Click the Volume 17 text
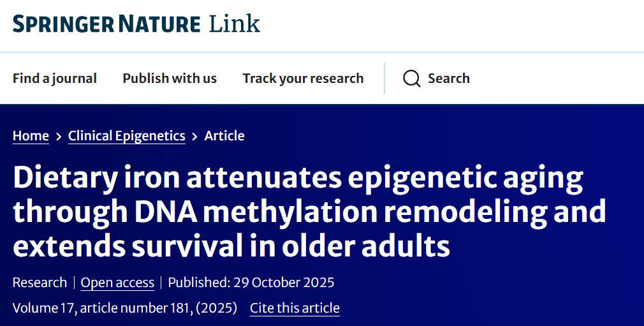 click(x=42, y=308)
